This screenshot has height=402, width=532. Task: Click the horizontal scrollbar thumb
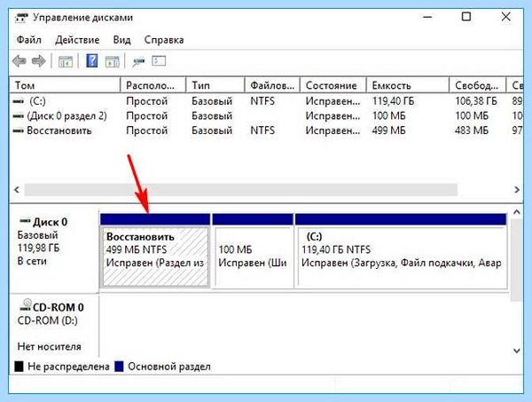pos(241,190)
